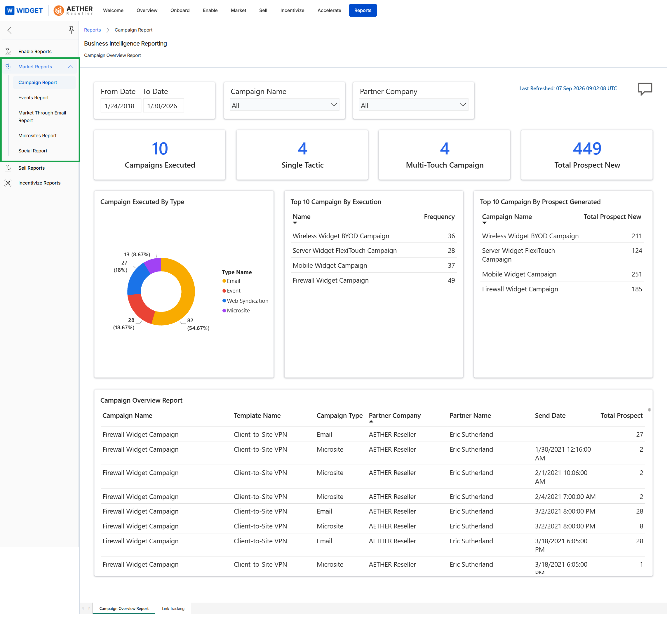This screenshot has width=672, height=621.
Task: Open the Market menu
Action: click(238, 11)
